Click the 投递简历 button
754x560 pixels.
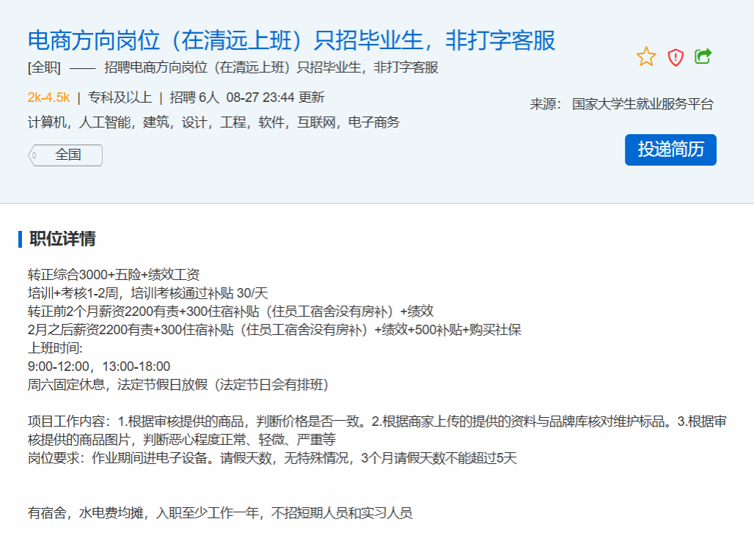(670, 150)
